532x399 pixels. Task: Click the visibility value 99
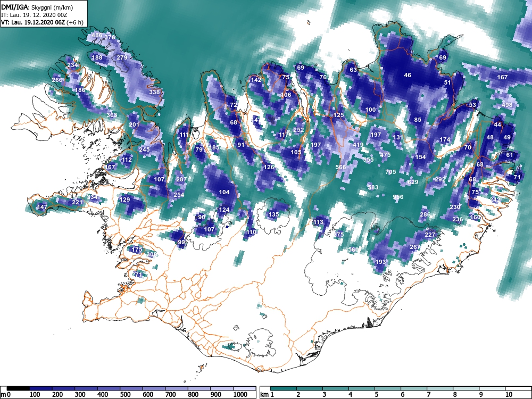181,242
